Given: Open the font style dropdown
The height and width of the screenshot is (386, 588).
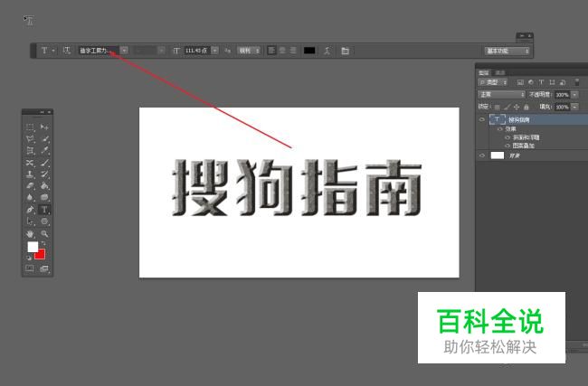Looking at the screenshot, I should (161, 51).
